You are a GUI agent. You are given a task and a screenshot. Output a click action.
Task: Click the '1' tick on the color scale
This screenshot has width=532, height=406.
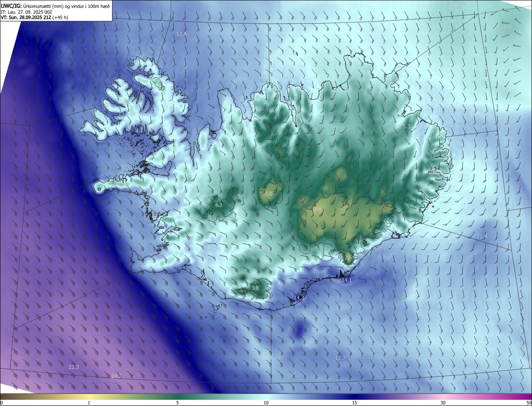89,403
